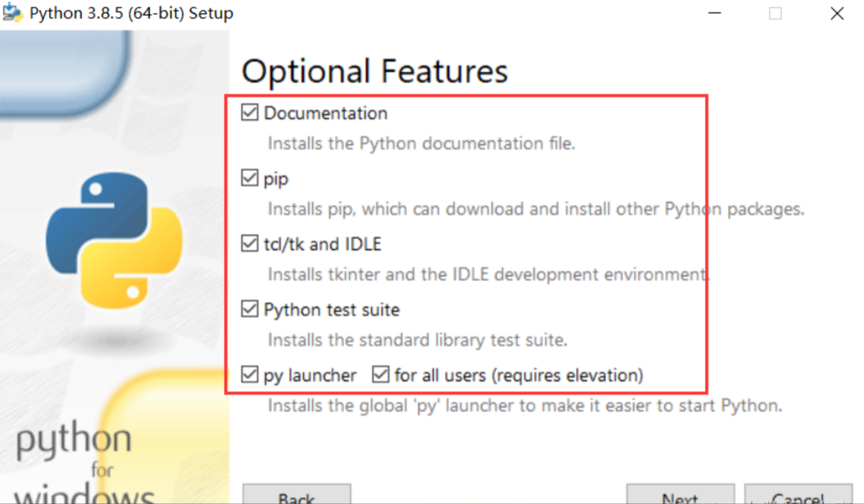Uncheck Python test suite checkbox
864x504 pixels.
click(250, 309)
